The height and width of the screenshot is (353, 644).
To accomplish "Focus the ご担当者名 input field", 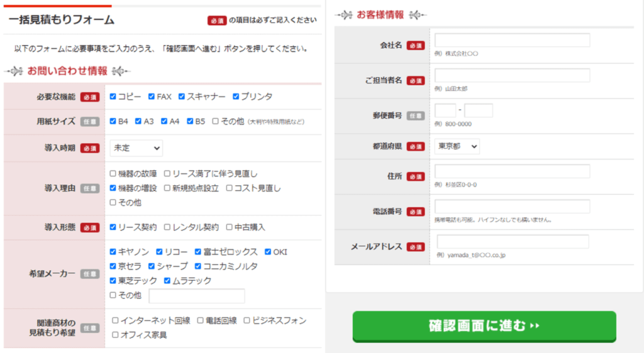I will click(x=512, y=75).
